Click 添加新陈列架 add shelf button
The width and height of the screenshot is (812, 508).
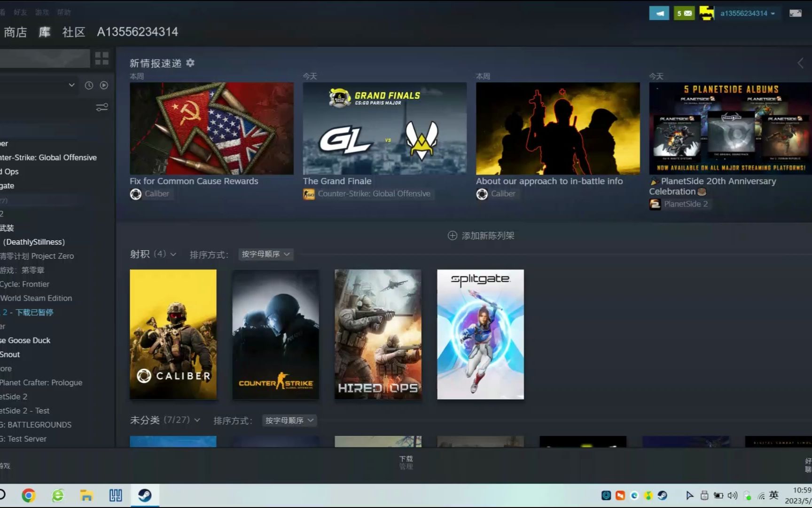481,236
